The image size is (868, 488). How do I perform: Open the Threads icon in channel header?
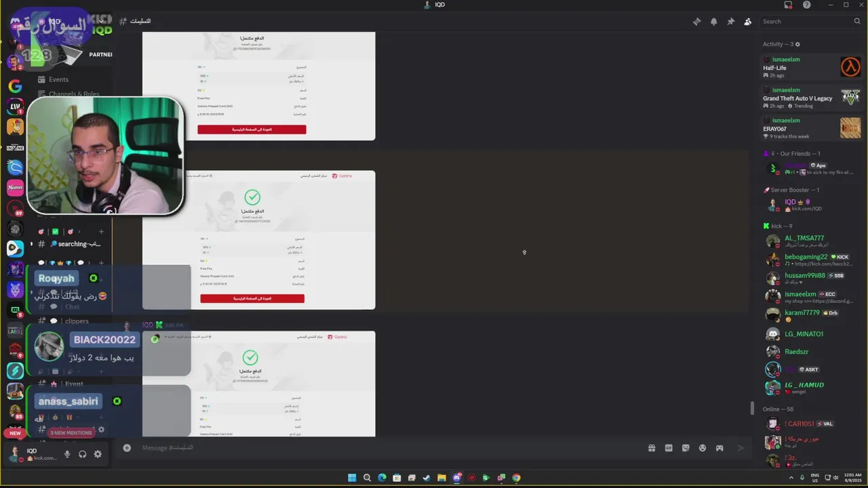point(696,22)
